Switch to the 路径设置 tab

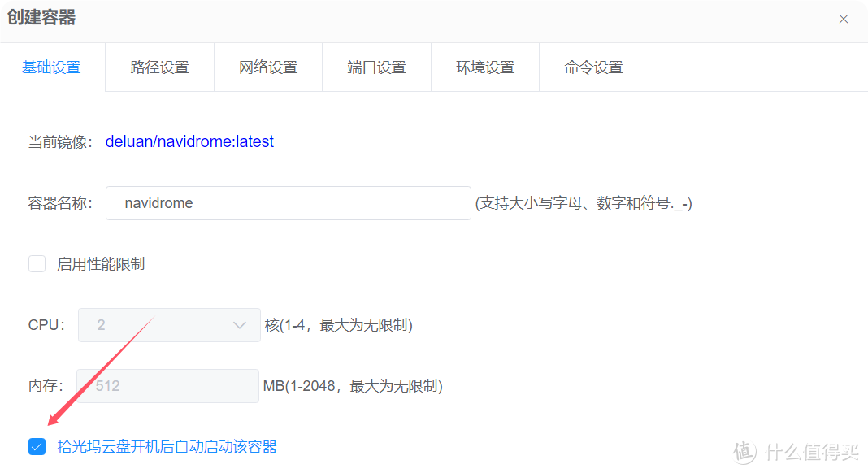coord(159,67)
